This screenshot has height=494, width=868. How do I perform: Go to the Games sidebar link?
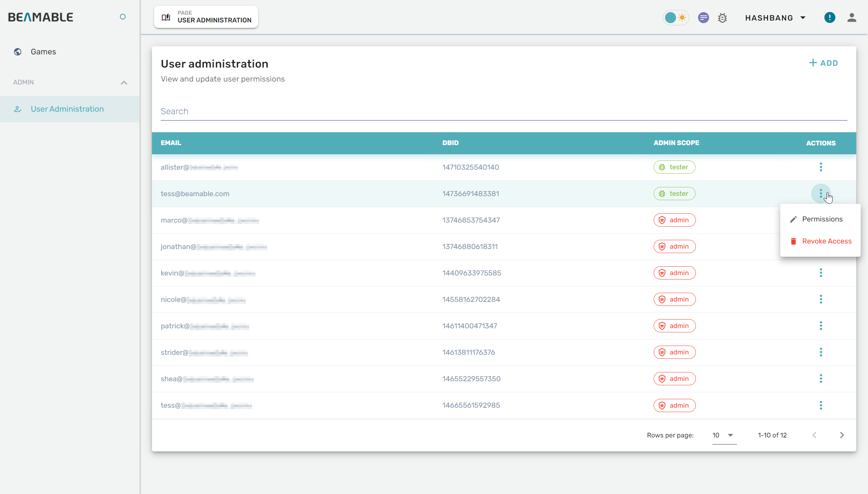(43, 52)
